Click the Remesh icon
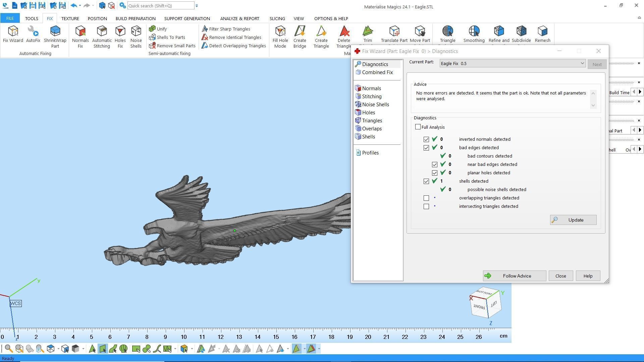The height and width of the screenshot is (362, 644). (542, 32)
